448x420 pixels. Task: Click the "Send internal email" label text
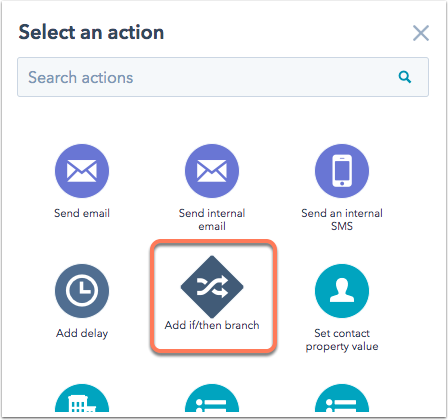tap(212, 220)
